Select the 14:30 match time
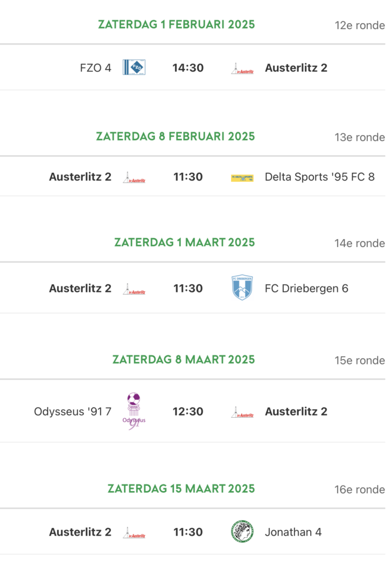This screenshot has width=392, height=562. point(188,68)
